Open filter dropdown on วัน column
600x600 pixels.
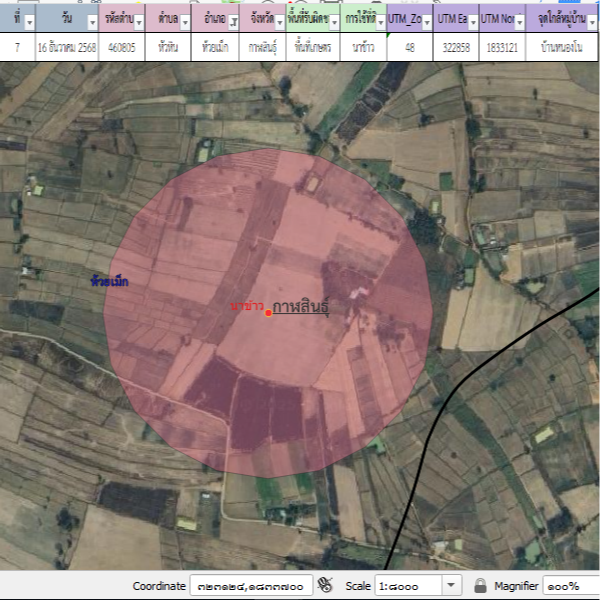(92, 21)
